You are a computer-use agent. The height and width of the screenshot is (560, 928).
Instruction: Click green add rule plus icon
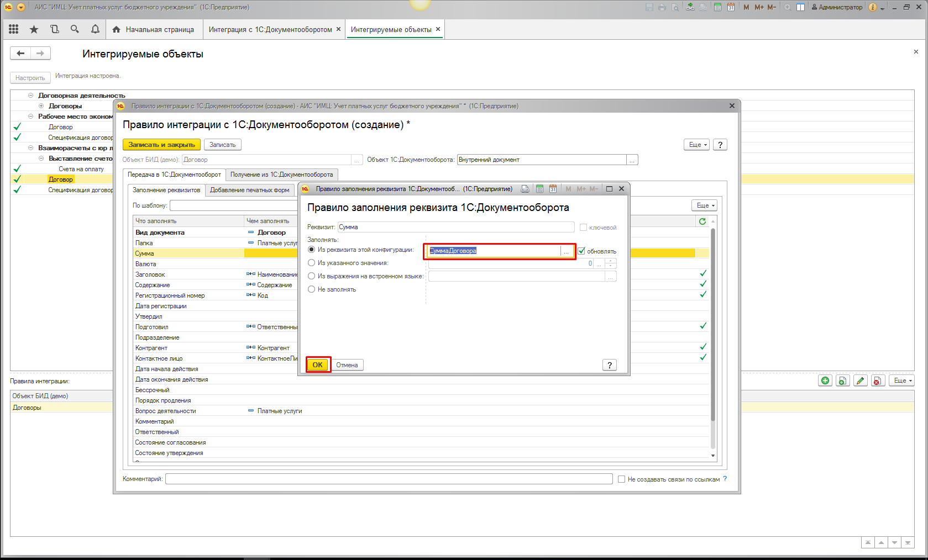[825, 381]
